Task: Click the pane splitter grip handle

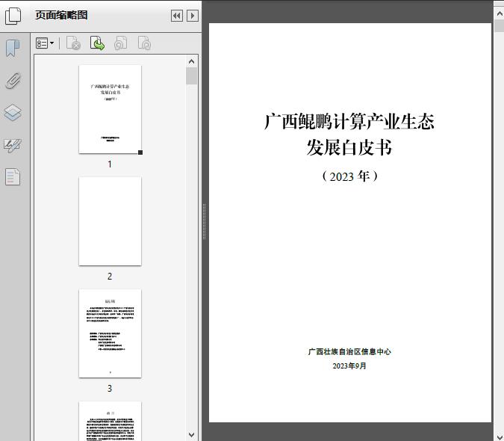Action: [x=204, y=222]
